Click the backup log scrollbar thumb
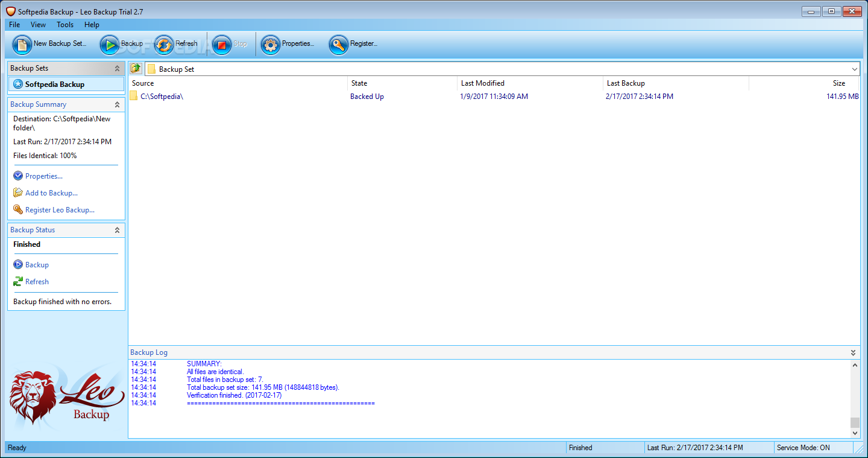The image size is (868, 458). point(855,422)
